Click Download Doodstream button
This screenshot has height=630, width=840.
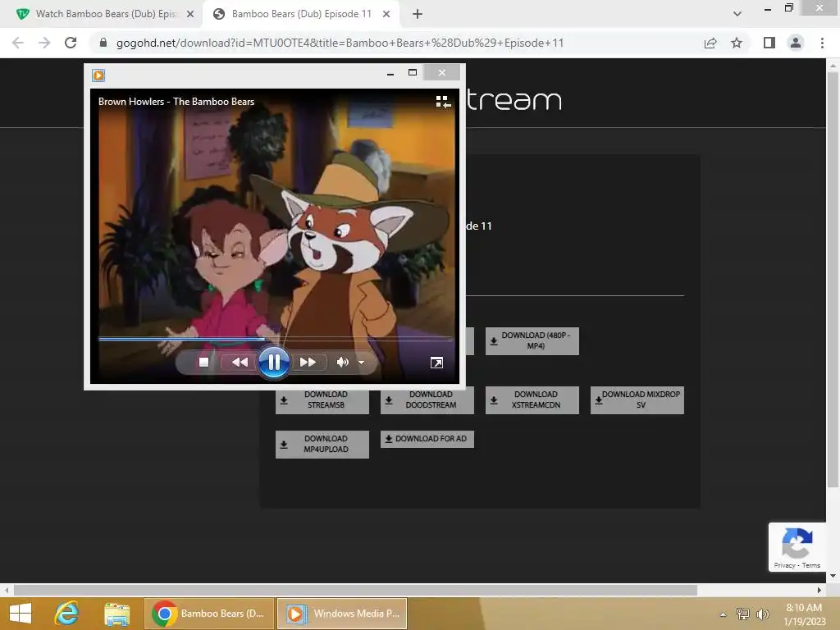pyautogui.click(x=427, y=399)
